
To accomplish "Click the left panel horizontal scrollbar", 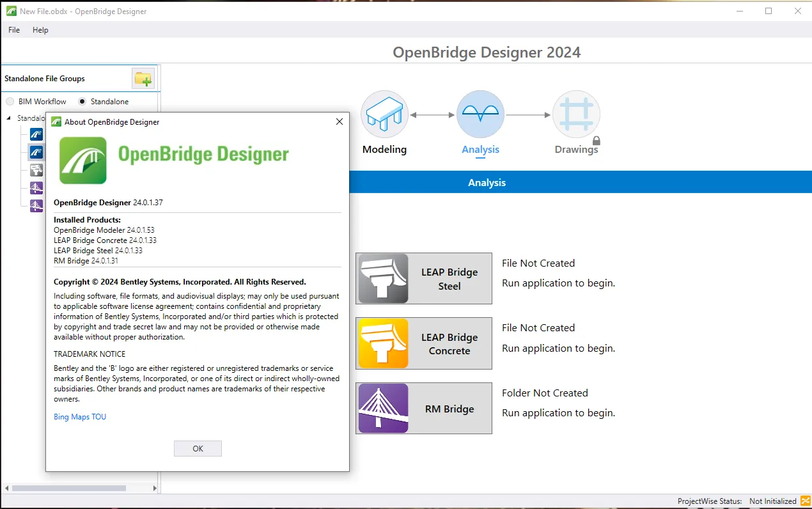I will (x=68, y=488).
